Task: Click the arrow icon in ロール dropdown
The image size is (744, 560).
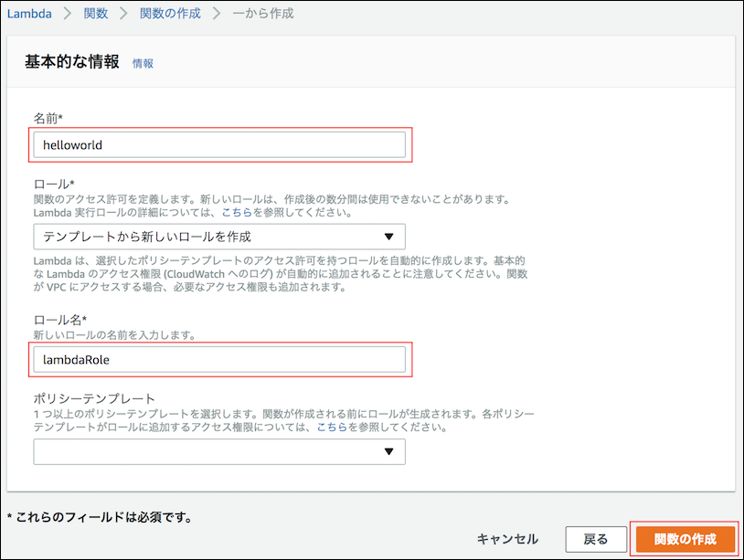Action: [x=388, y=237]
